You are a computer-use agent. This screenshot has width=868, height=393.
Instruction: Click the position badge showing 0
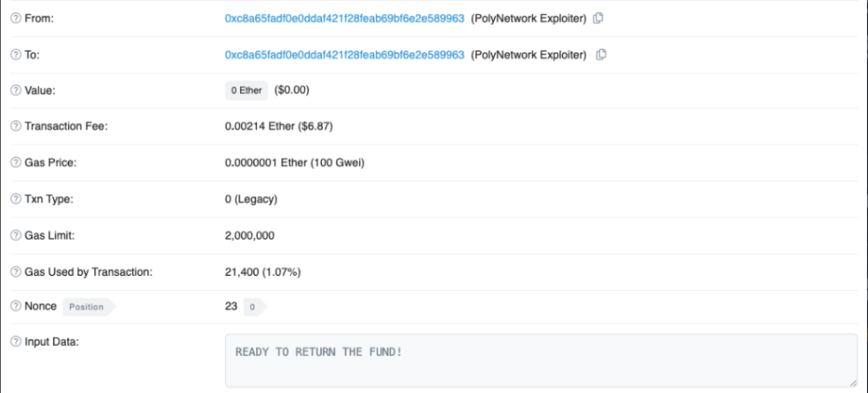(253, 307)
